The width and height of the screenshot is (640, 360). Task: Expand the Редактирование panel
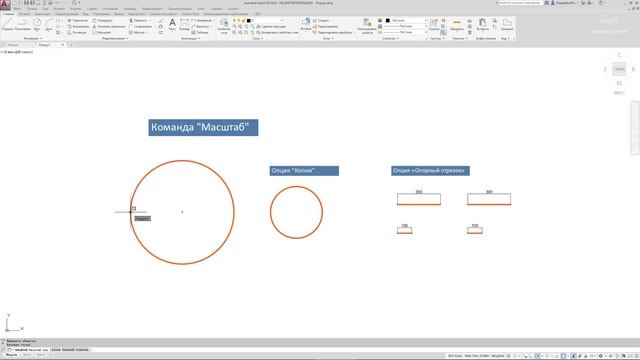(x=115, y=38)
